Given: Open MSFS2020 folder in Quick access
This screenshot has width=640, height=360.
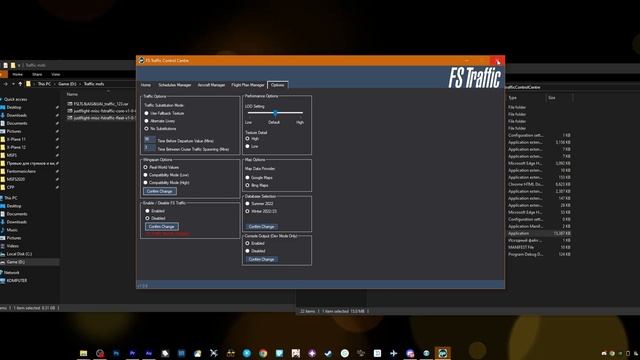Looking at the screenshot, I should [16, 179].
